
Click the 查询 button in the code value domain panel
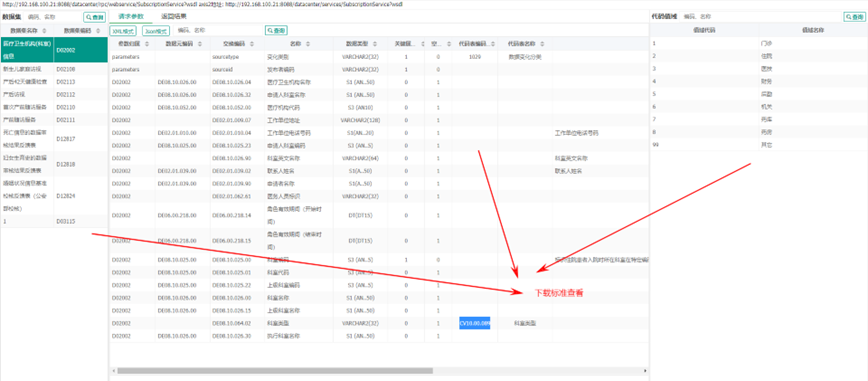[854, 17]
